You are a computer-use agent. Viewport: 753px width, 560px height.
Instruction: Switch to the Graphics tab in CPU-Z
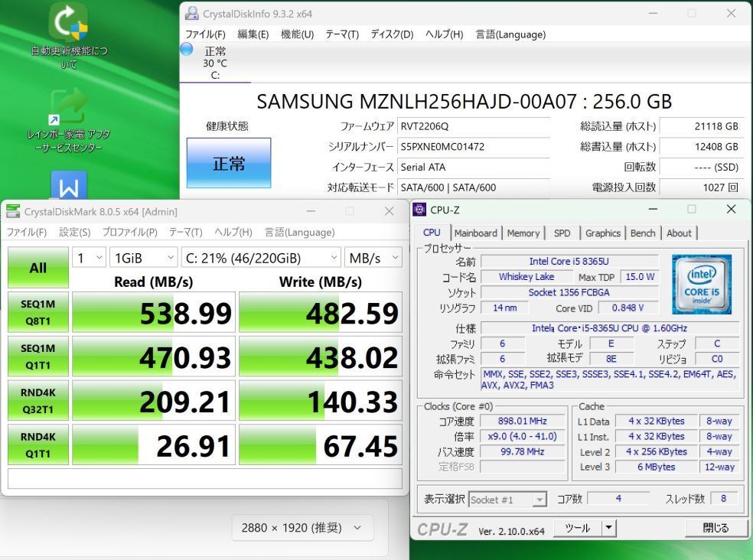(x=603, y=233)
